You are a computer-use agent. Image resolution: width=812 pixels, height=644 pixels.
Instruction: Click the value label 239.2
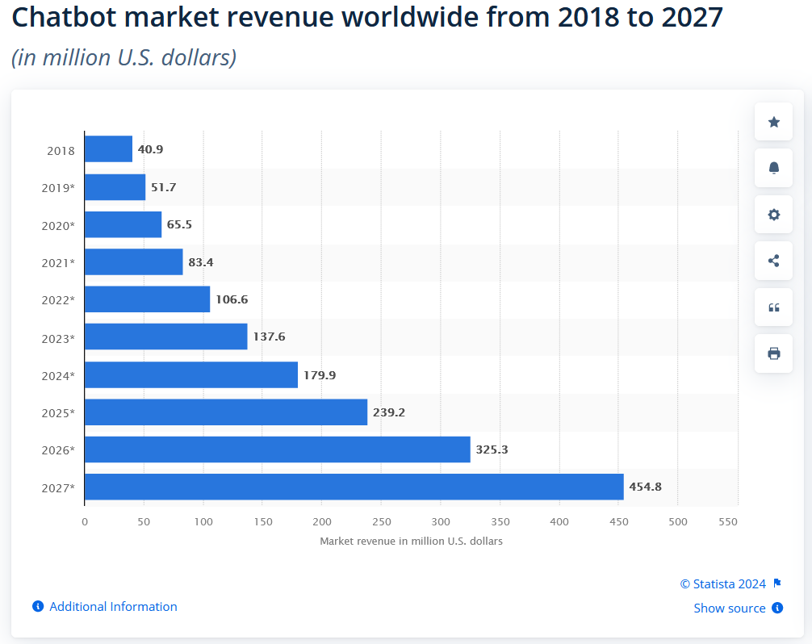coord(389,412)
